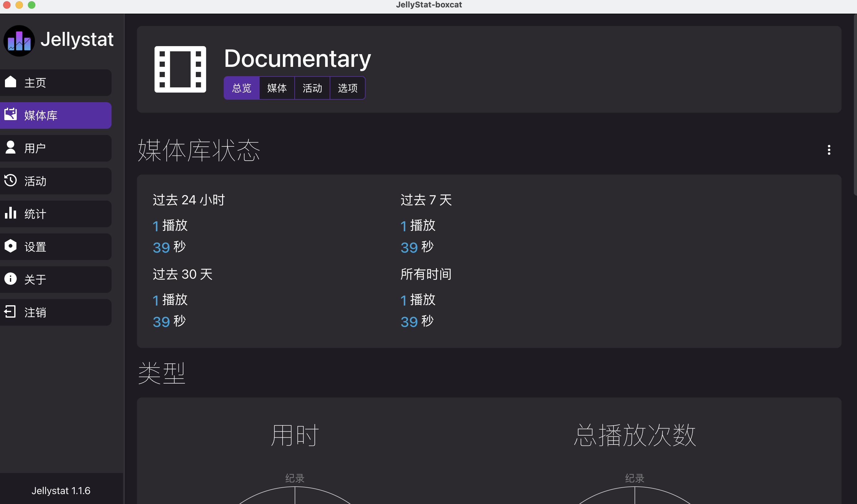The image size is (857, 504).
Task: Click the home icon beside 主页
Action: pyautogui.click(x=11, y=81)
